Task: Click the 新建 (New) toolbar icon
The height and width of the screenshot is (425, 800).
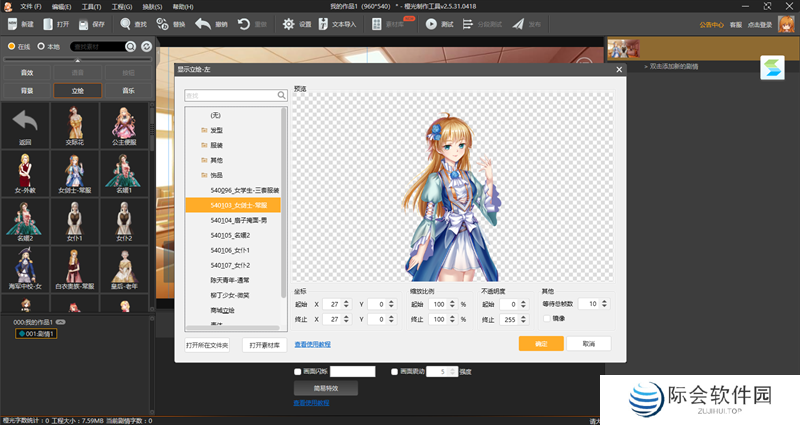Action: coord(12,24)
